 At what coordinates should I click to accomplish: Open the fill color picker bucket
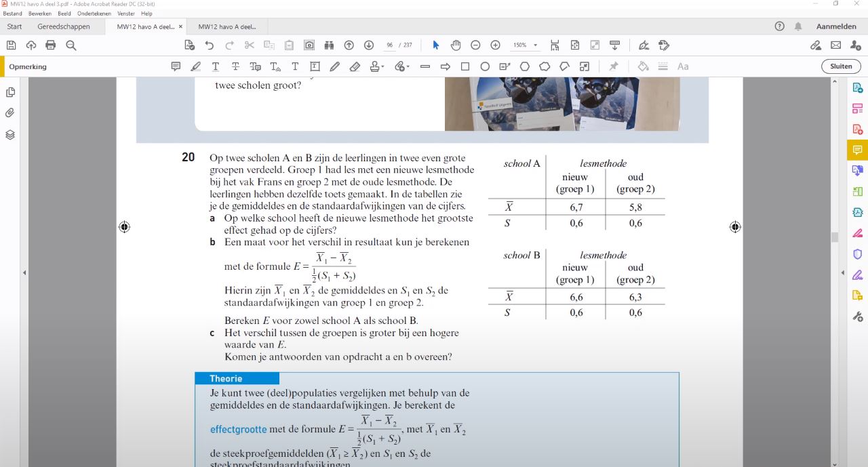point(643,66)
